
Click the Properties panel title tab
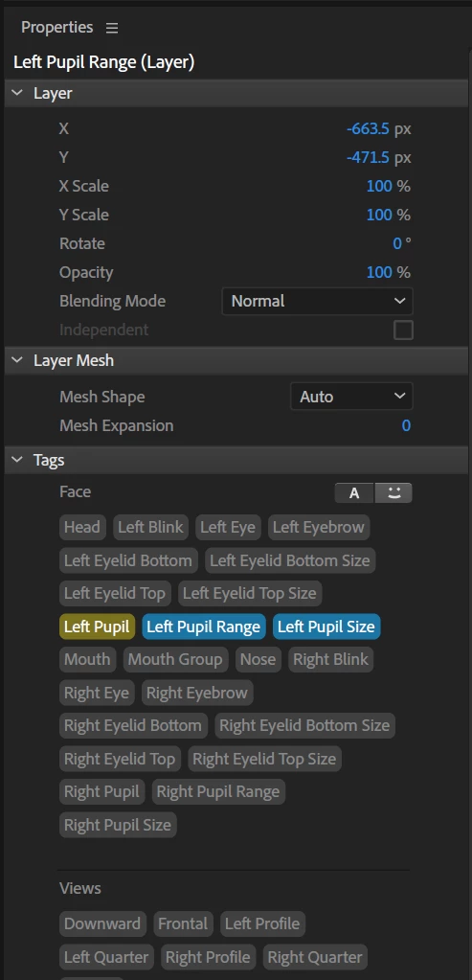(x=56, y=28)
